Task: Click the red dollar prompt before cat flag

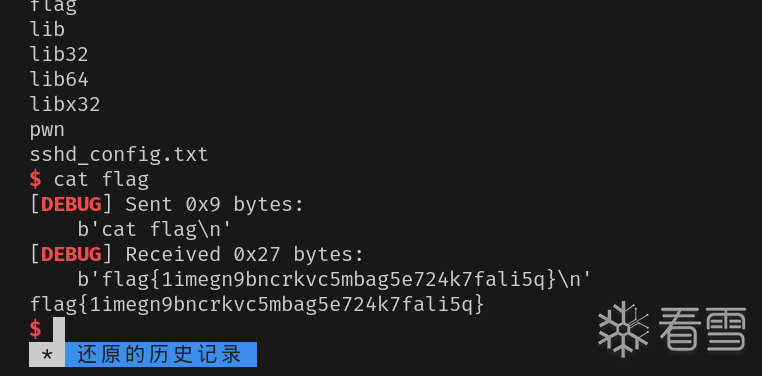Action: (35, 179)
